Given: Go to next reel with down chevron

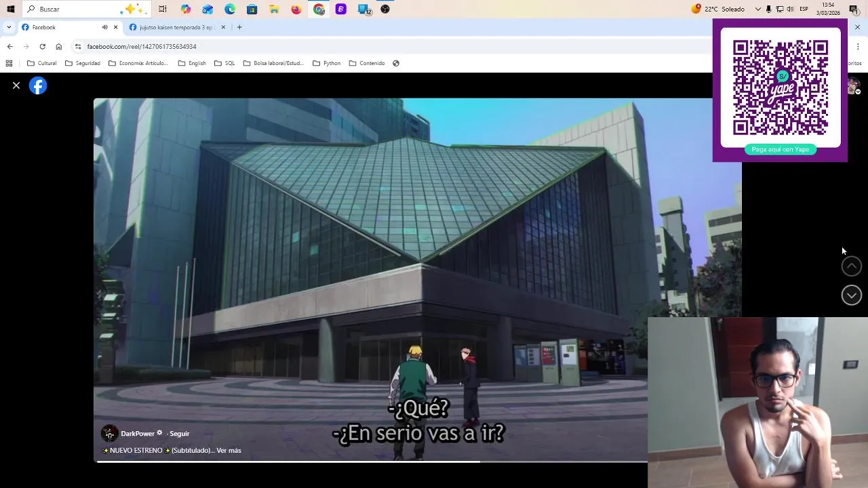Looking at the screenshot, I should tap(852, 295).
